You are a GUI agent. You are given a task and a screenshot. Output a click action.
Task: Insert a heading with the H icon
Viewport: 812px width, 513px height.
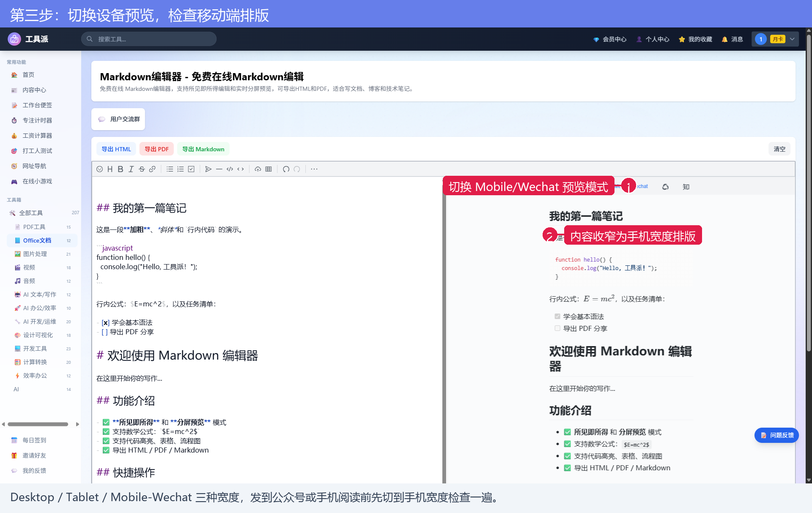pos(110,169)
